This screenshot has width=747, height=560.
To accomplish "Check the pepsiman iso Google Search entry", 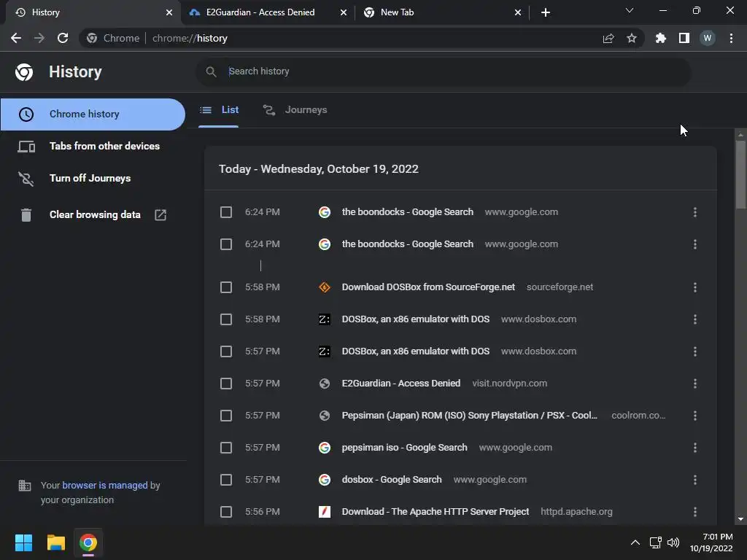I will 226,448.
